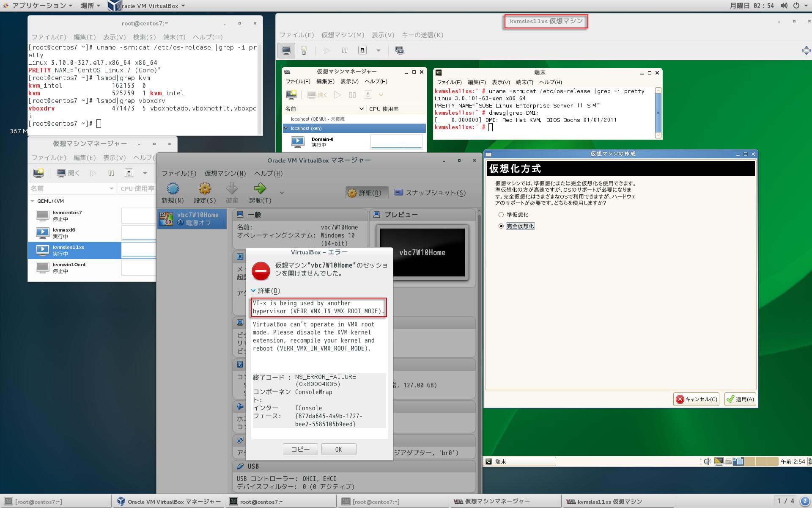The height and width of the screenshot is (508, 812).
Task: Click guest volume icon in SLES panel
Action: click(708, 461)
